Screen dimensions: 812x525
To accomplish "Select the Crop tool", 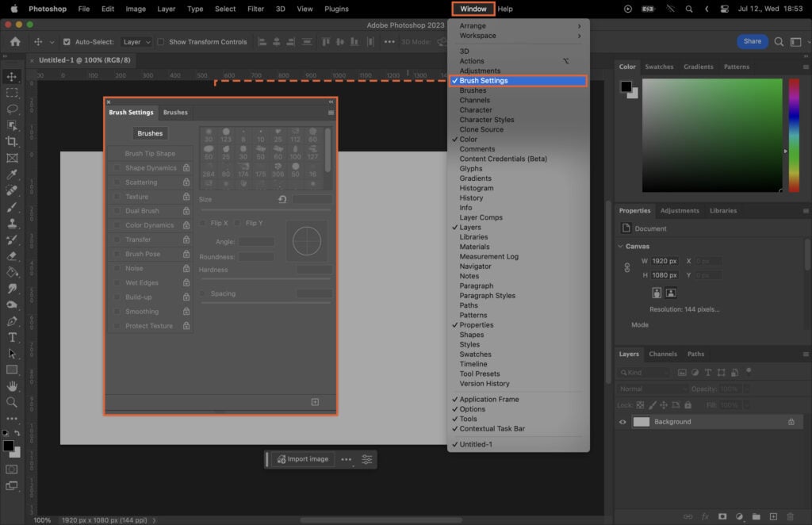I will pos(10,140).
